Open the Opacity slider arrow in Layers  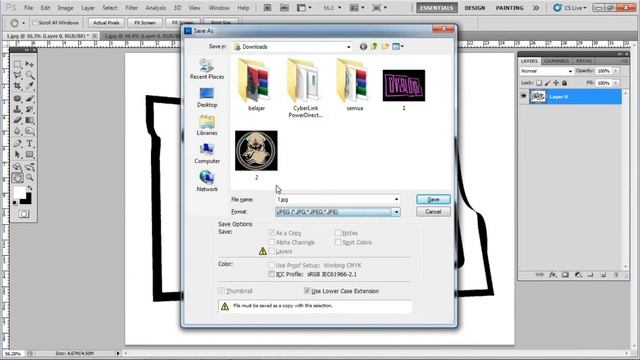[x=616, y=71]
